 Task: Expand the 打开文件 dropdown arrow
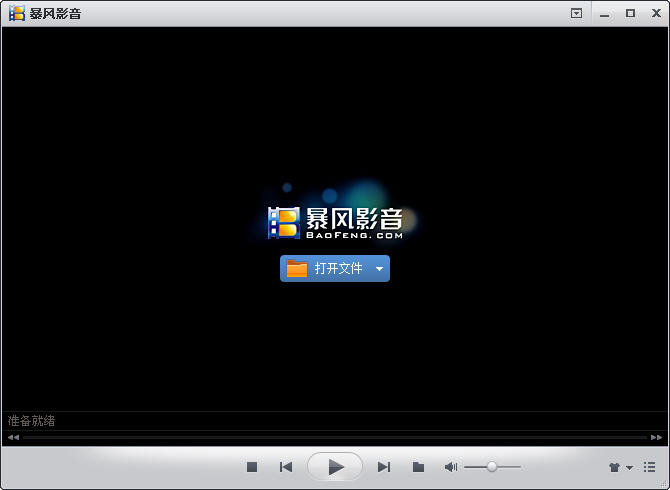point(379,269)
